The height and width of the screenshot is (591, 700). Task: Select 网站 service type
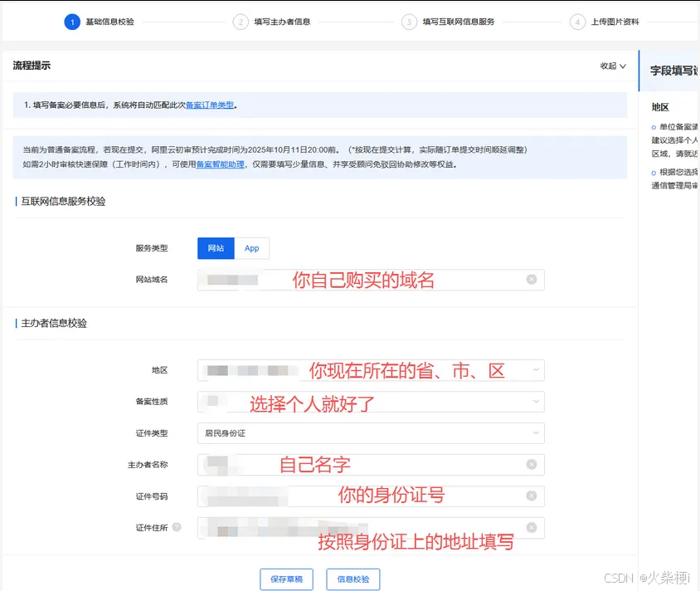[x=216, y=248]
